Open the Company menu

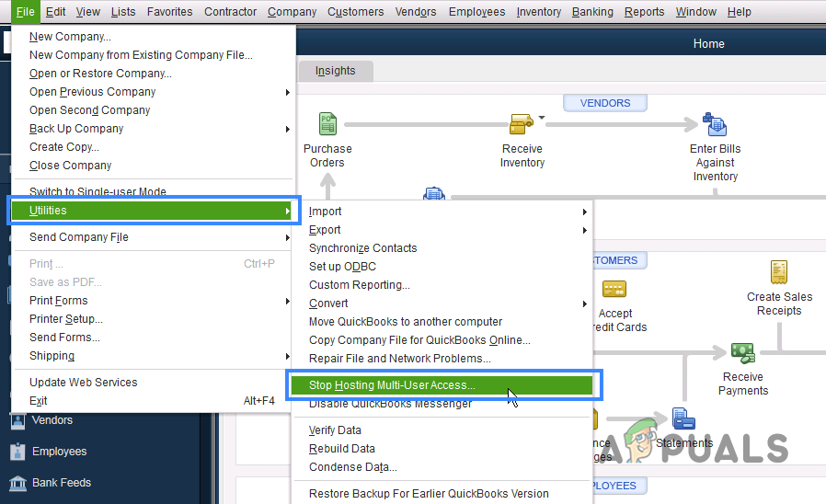(292, 12)
